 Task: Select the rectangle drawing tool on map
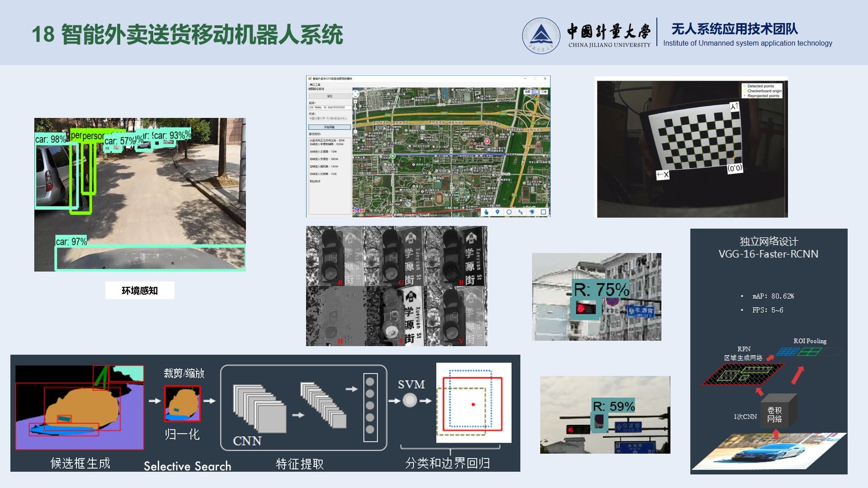pos(543,212)
